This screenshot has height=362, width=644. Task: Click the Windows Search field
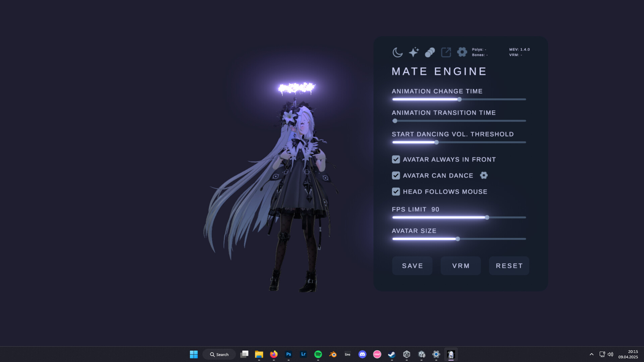(x=219, y=354)
